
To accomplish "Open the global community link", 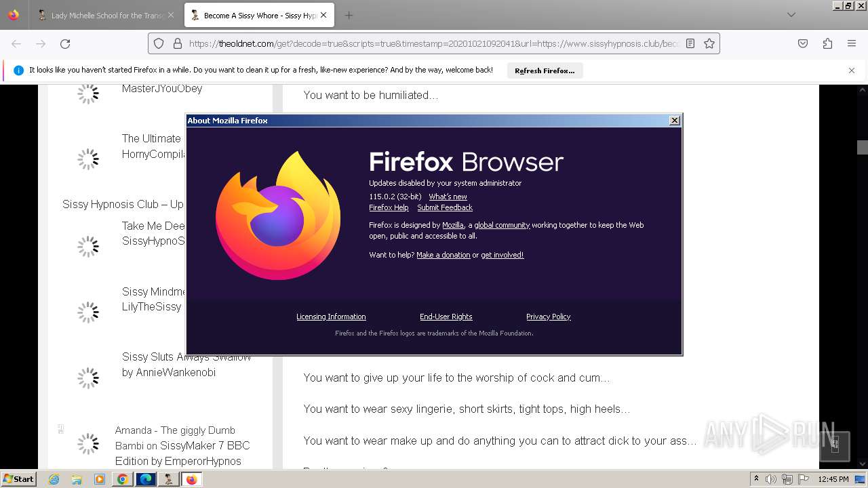I will pyautogui.click(x=502, y=225).
